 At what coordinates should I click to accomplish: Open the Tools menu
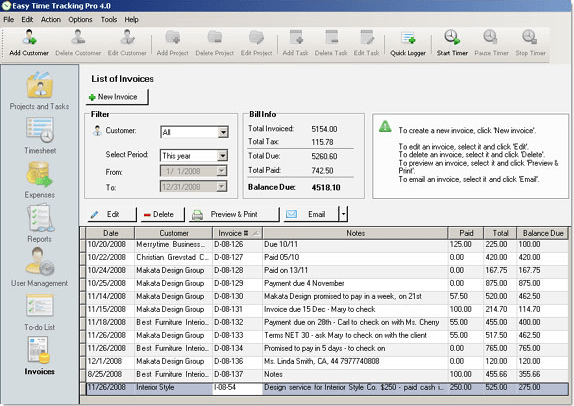(x=109, y=19)
